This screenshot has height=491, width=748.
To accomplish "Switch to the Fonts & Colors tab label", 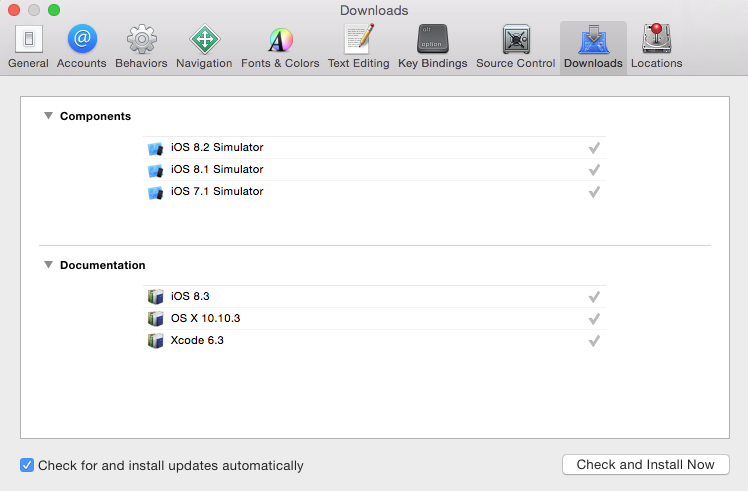I will coord(280,63).
